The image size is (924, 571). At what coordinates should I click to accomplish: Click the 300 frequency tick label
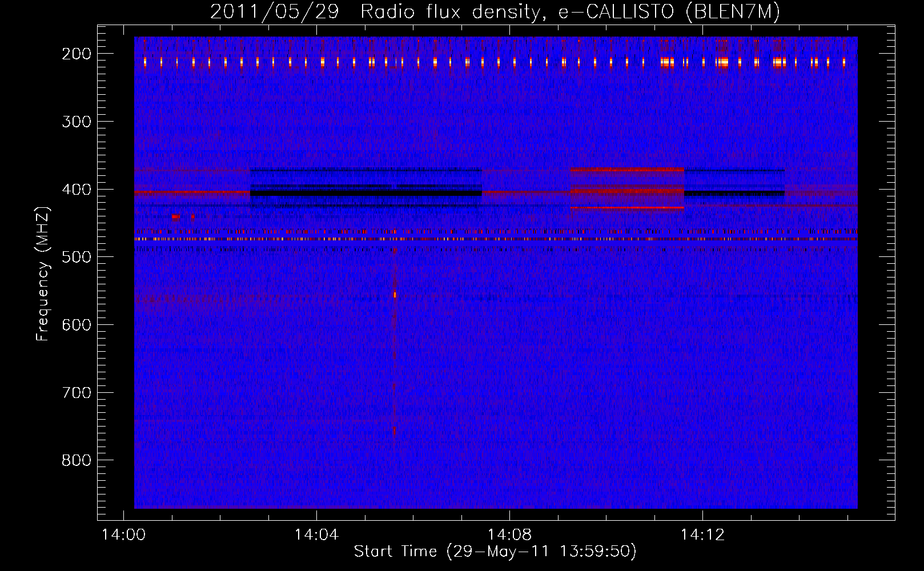[x=76, y=121]
